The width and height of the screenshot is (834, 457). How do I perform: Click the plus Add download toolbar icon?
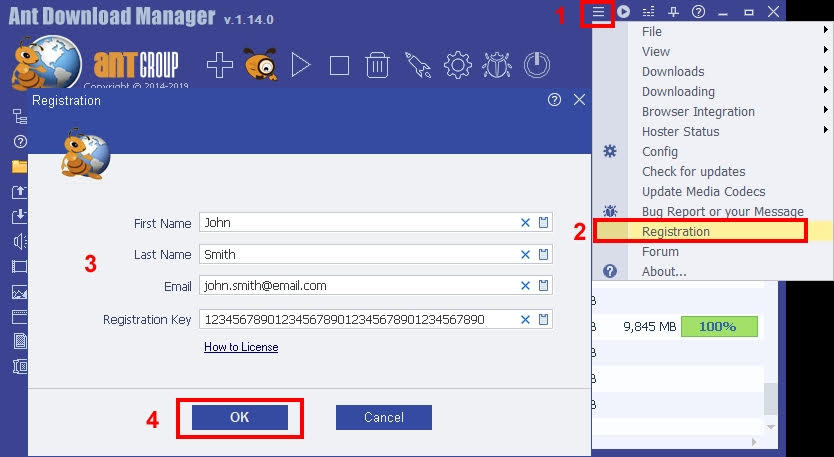tap(220, 65)
